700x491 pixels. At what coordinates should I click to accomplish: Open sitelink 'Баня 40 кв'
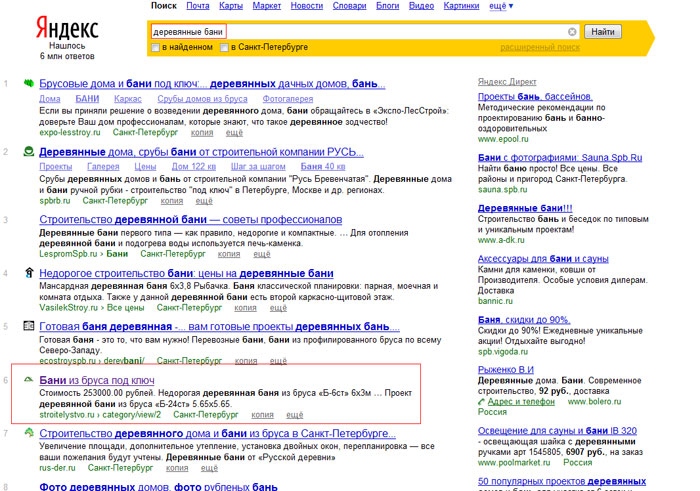coord(323,166)
